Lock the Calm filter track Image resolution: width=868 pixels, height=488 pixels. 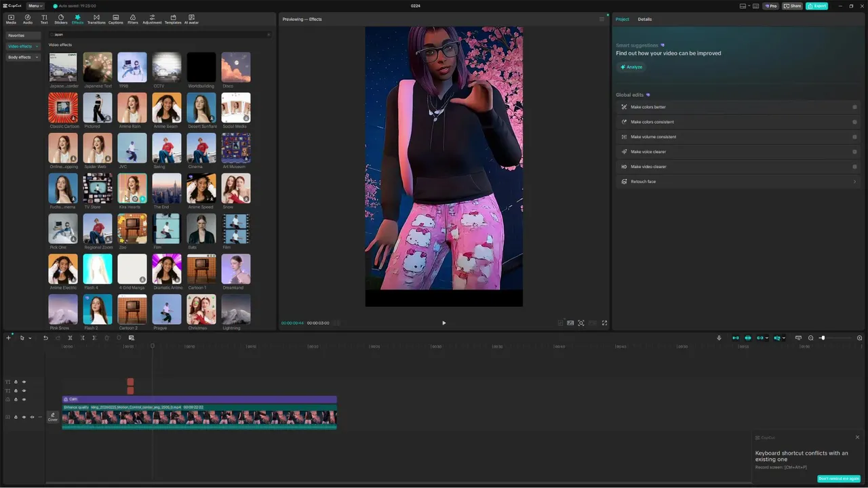tap(16, 399)
